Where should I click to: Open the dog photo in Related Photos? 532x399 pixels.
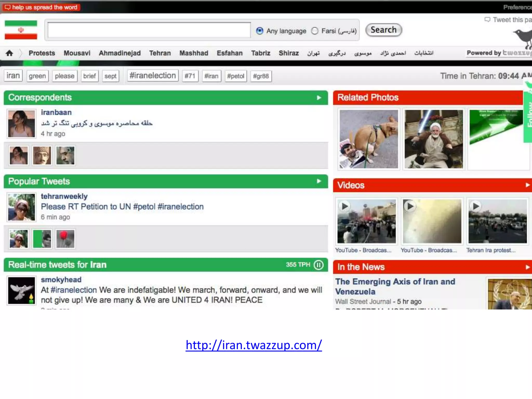[368, 139]
